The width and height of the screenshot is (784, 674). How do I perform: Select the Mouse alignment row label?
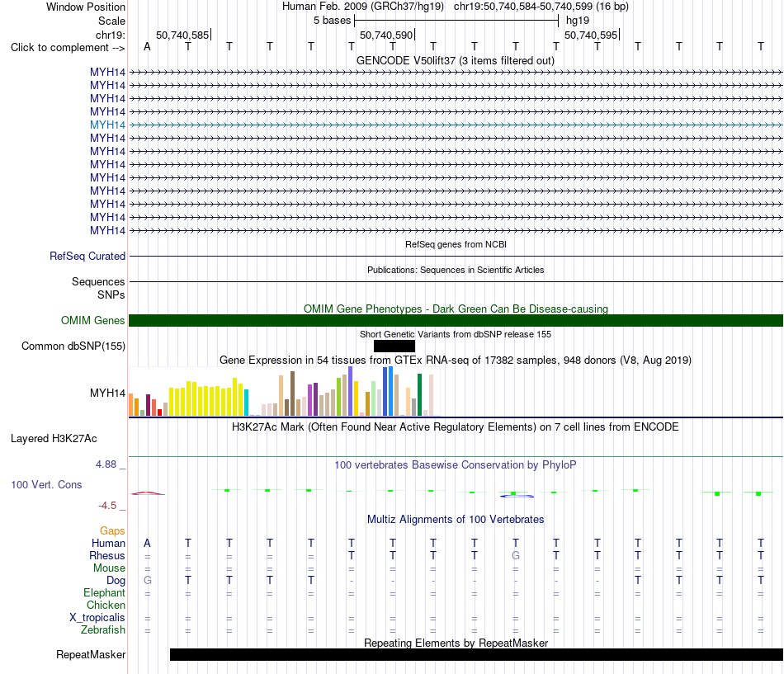tap(109, 568)
